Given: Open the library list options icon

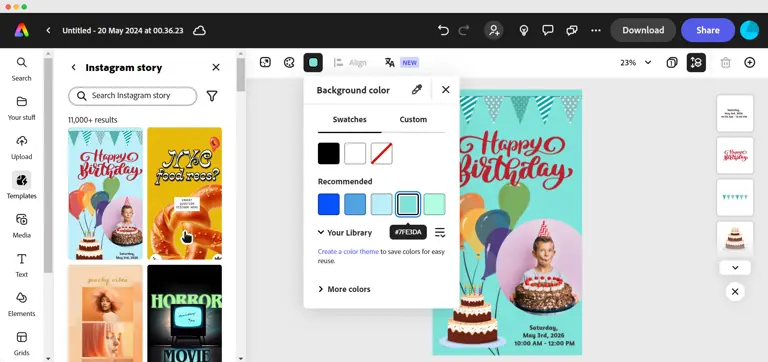Looking at the screenshot, I should pos(440,232).
